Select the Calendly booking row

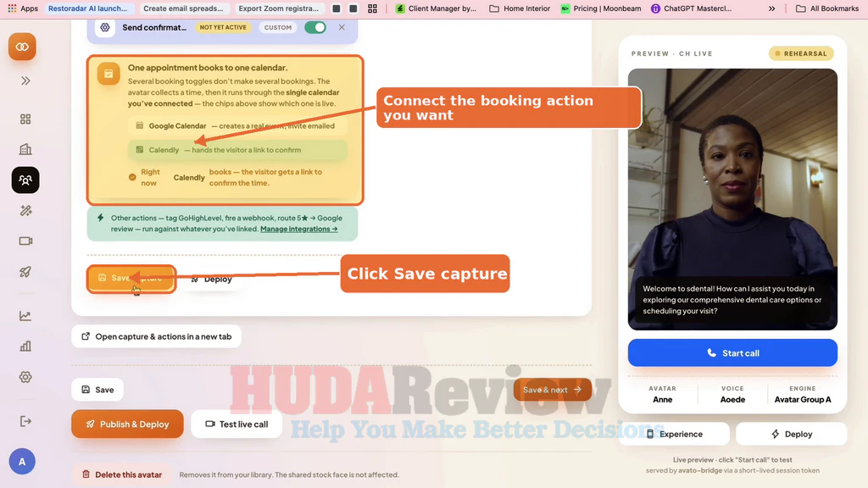click(x=237, y=150)
